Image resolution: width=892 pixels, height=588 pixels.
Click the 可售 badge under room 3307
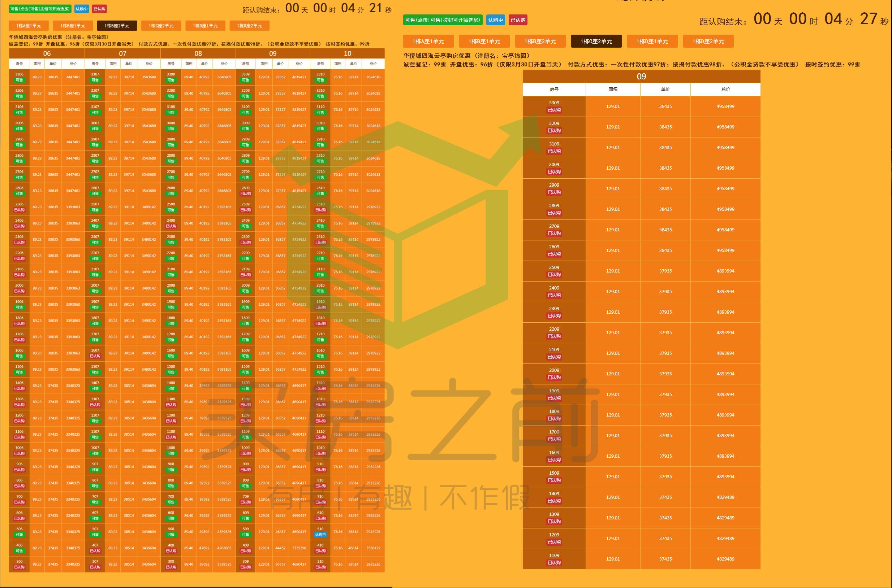click(x=95, y=80)
